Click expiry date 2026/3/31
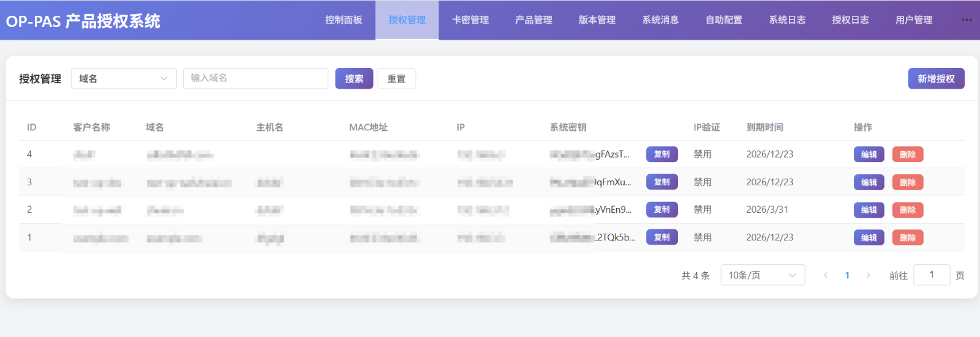This screenshot has width=980, height=337. [767, 209]
